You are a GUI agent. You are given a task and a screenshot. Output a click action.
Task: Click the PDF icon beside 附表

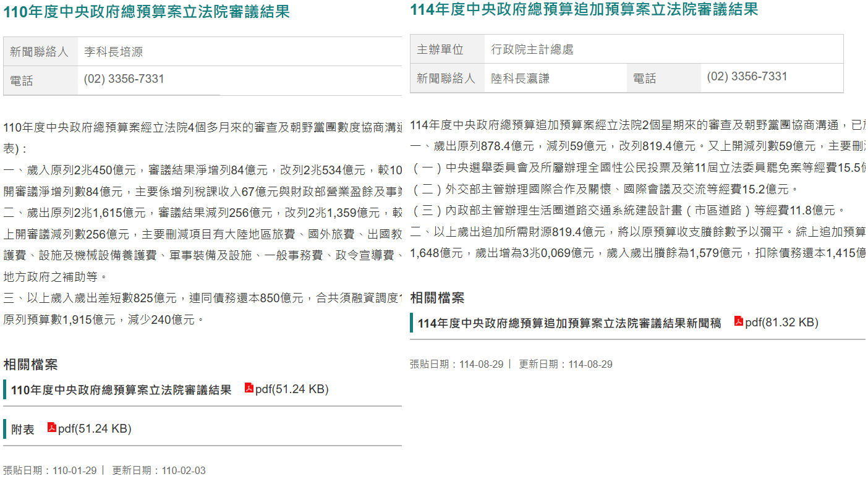coord(52,428)
